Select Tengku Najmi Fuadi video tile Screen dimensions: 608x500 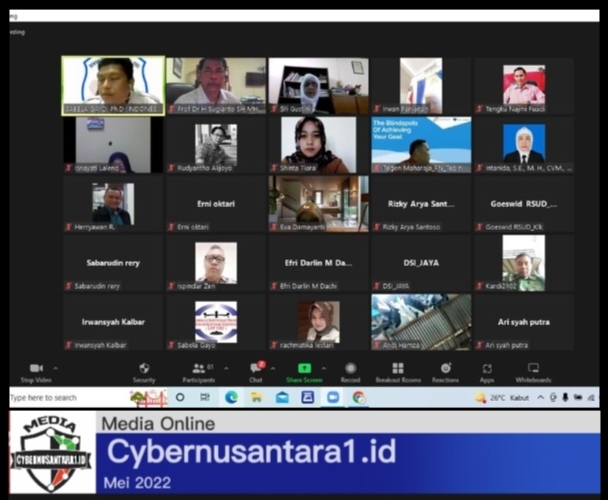(524, 86)
